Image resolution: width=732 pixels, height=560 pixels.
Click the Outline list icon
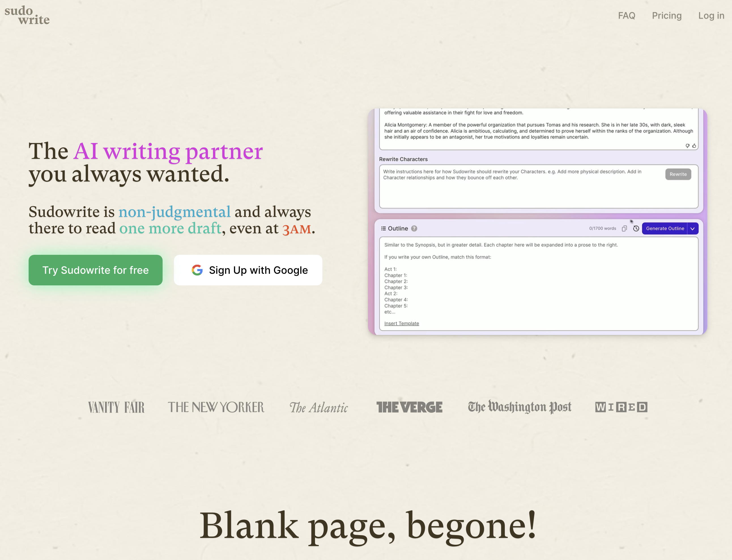tap(384, 229)
